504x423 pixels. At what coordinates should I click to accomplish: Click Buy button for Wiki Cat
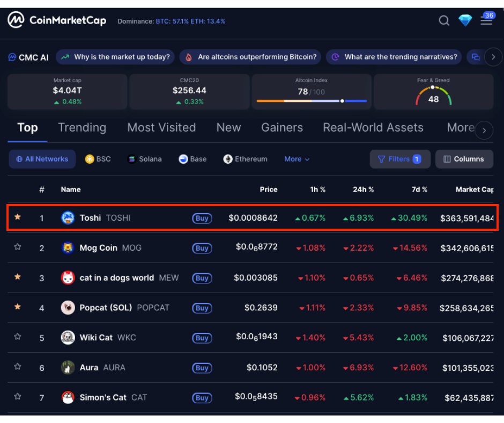pos(202,338)
